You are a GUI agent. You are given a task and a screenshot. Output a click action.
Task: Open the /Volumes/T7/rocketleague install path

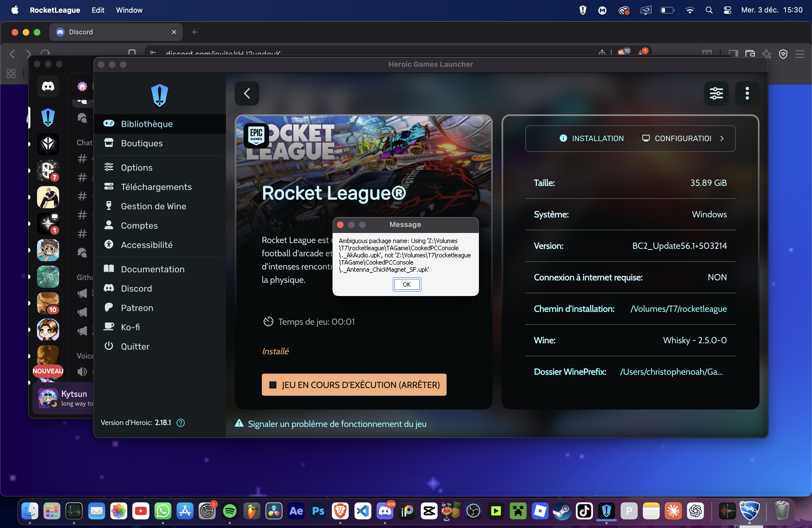pyautogui.click(x=678, y=309)
